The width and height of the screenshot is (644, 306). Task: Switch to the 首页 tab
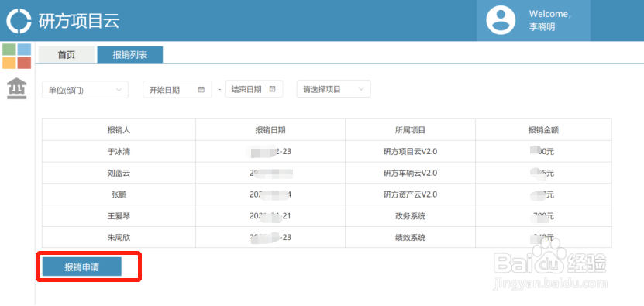67,55
